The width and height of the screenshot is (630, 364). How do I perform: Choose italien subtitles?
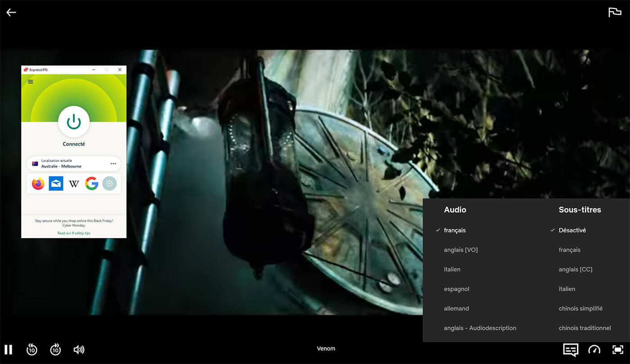click(567, 289)
